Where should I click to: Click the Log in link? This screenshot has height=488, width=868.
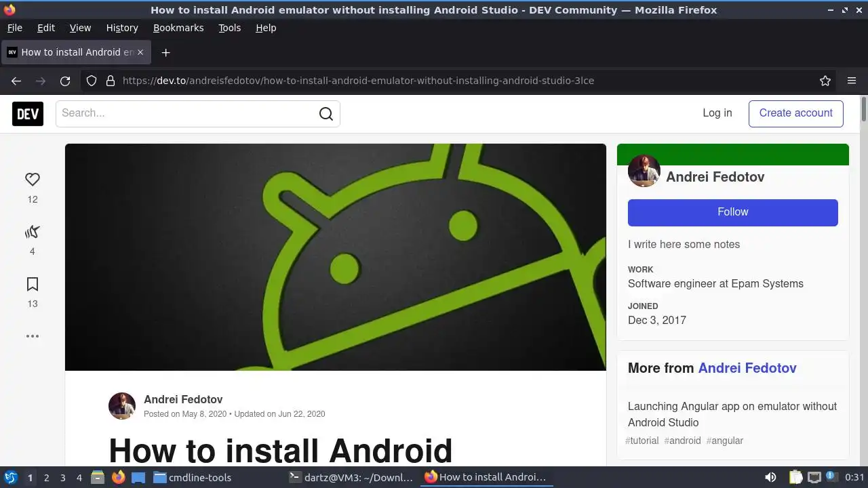717,113
